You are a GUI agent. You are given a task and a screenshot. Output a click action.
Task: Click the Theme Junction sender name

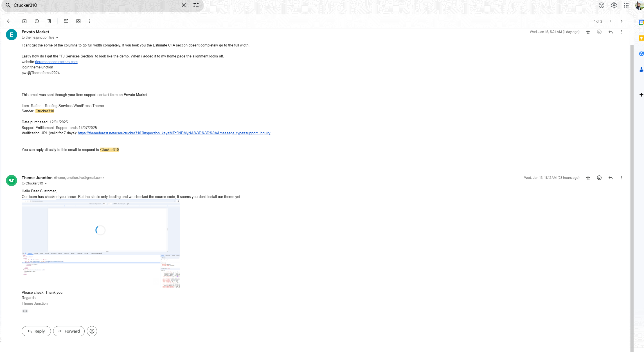click(37, 178)
